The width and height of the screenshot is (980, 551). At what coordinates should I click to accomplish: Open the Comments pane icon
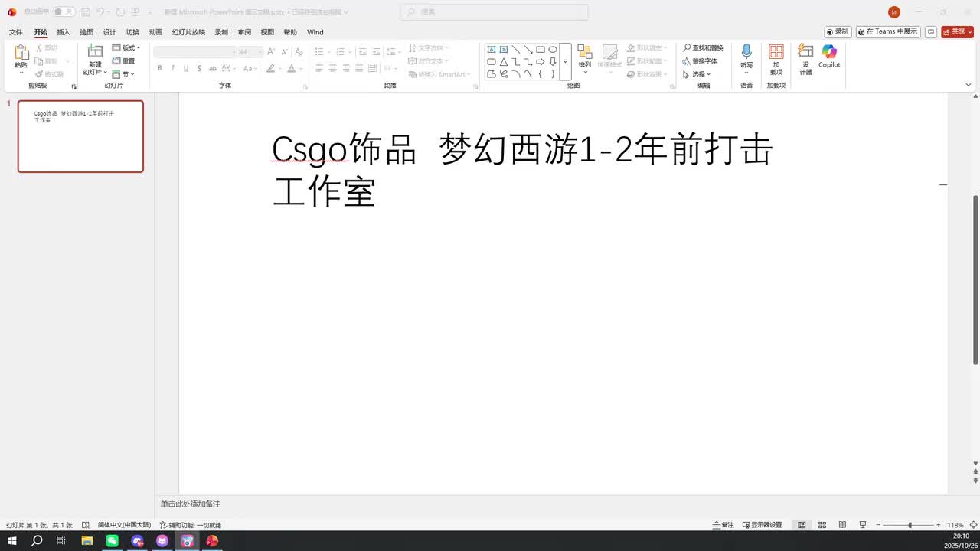point(931,32)
